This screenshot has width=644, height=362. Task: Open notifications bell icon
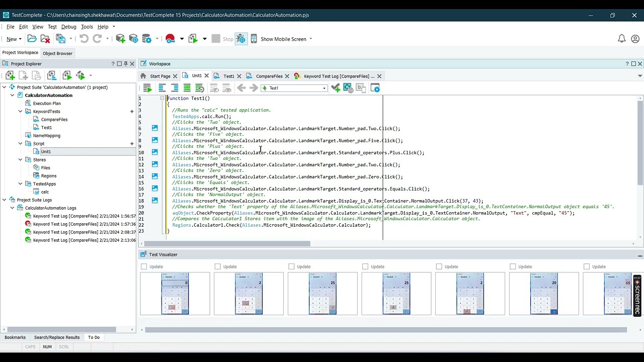(x=622, y=39)
